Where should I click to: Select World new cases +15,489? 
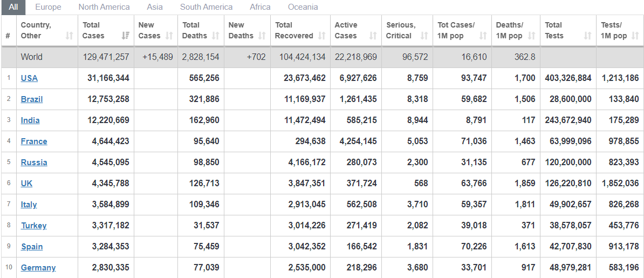(x=157, y=57)
